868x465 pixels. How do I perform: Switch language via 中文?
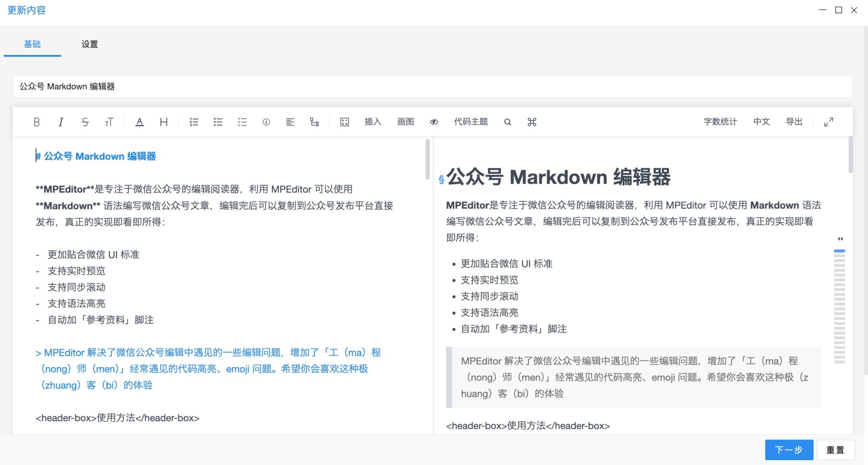click(x=761, y=122)
